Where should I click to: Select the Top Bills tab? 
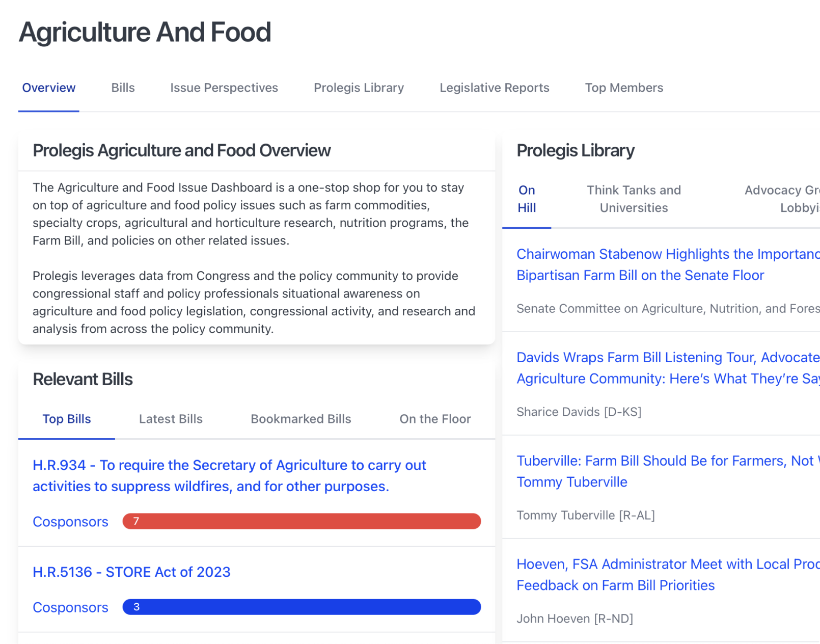67,419
